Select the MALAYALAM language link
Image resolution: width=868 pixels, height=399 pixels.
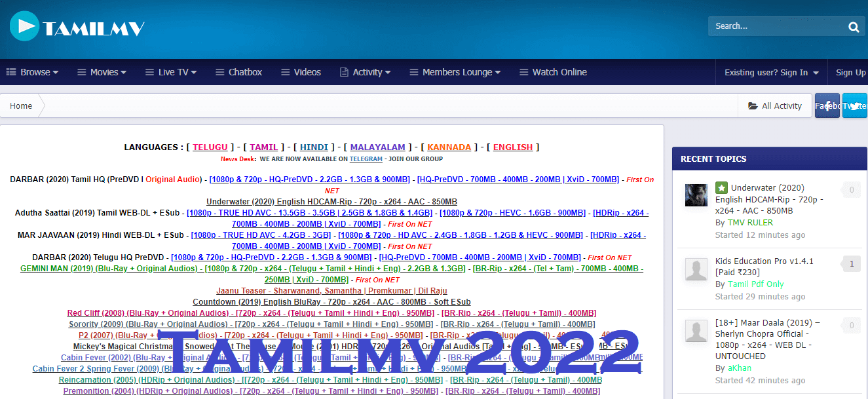point(378,147)
